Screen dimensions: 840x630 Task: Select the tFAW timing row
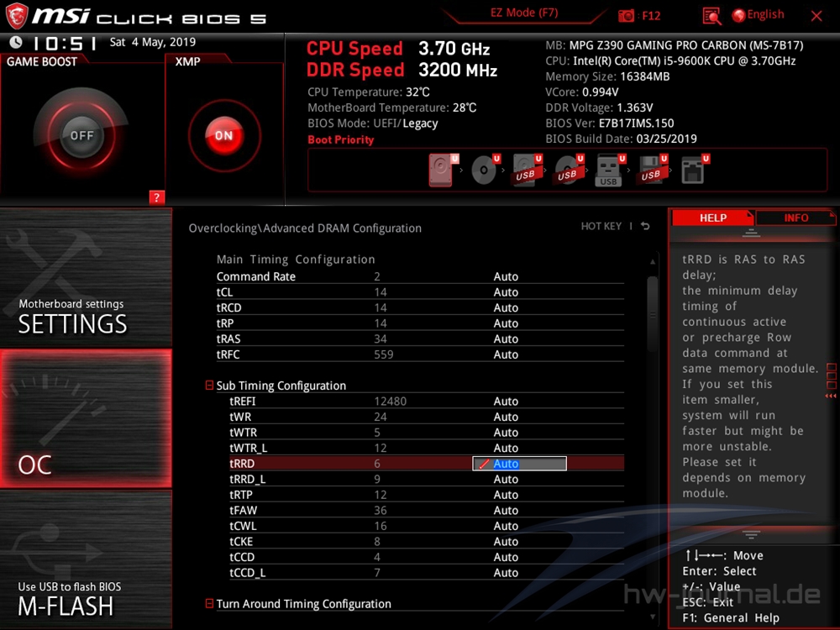coord(427,510)
